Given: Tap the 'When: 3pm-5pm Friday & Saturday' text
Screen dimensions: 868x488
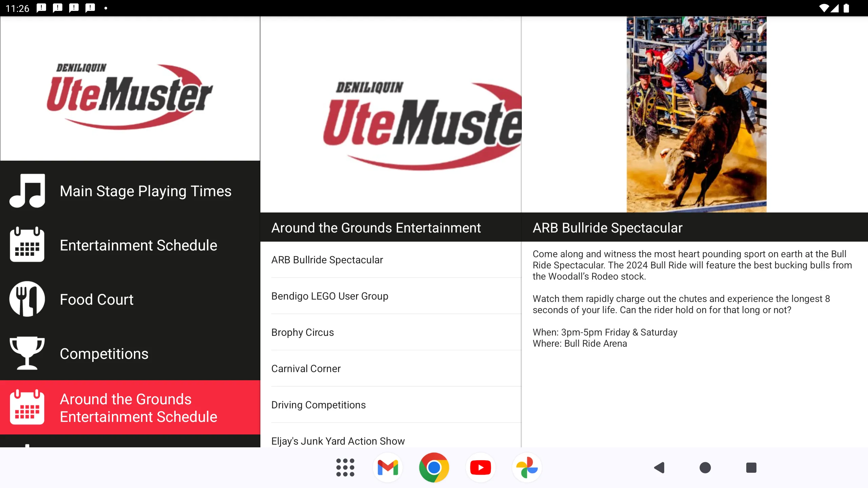Looking at the screenshot, I should tap(605, 332).
